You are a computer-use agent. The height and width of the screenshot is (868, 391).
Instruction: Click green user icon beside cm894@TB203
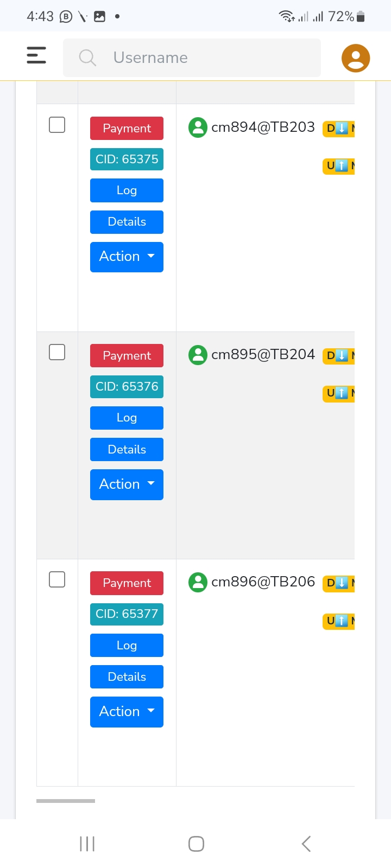(x=198, y=127)
